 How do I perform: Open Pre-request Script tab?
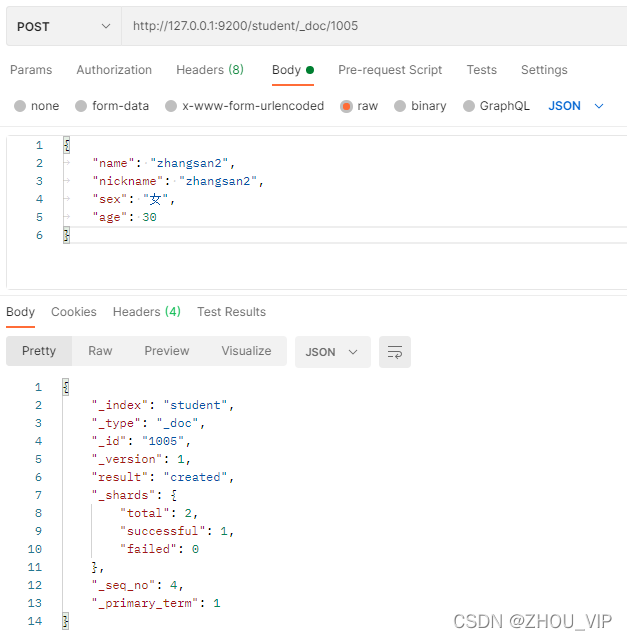[390, 70]
